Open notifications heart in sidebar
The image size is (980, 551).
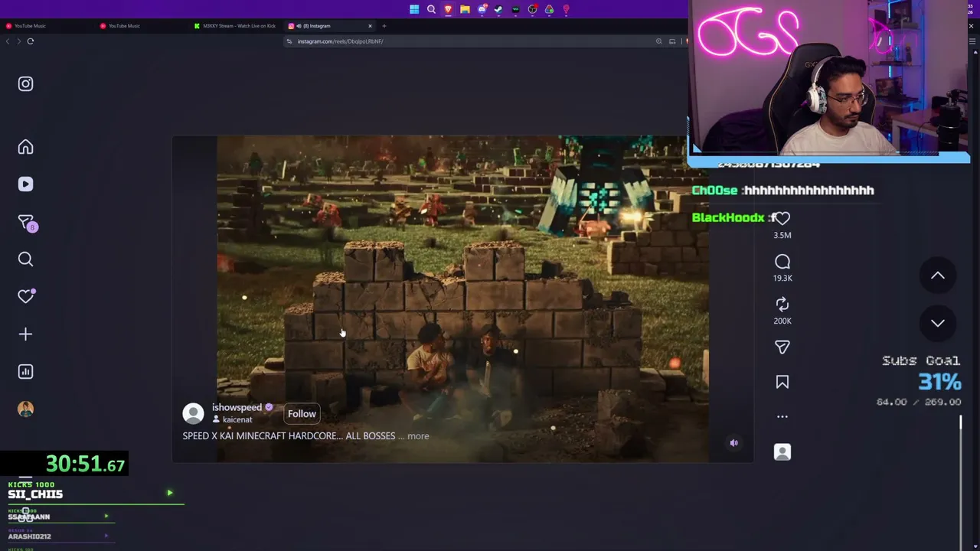coord(26,296)
